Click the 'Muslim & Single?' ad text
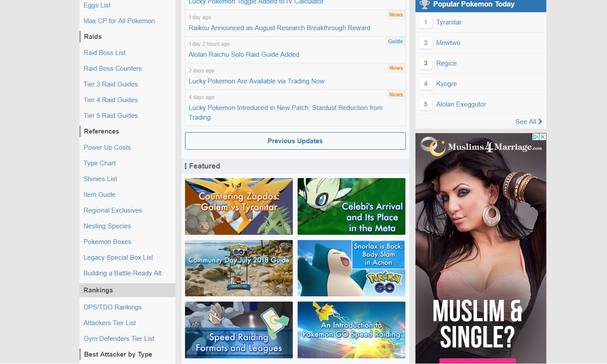Viewport: 607px width, 364px height. pyautogui.click(x=477, y=323)
